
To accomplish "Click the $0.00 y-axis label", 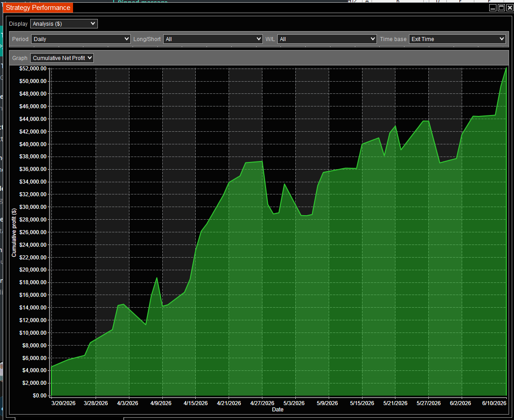I will [40, 395].
